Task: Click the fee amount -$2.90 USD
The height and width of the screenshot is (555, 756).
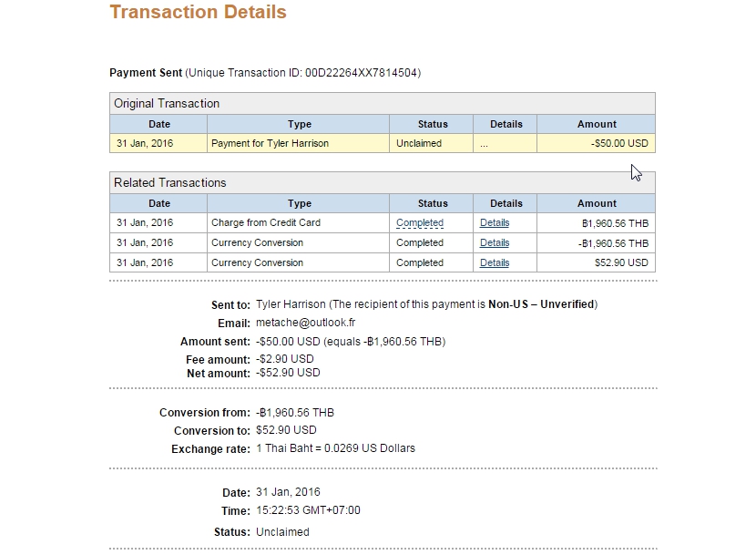Action: (285, 359)
